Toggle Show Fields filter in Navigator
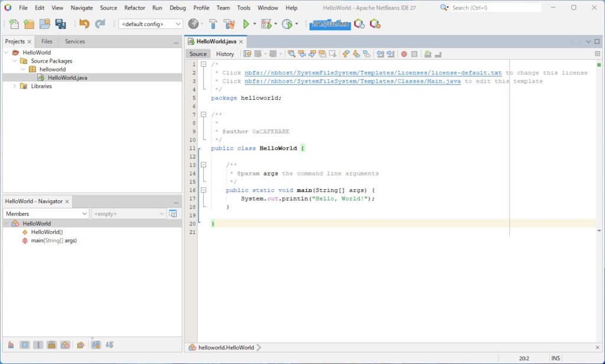Image resolution: width=605 pixels, height=364 pixels. pyautogui.click(x=24, y=345)
